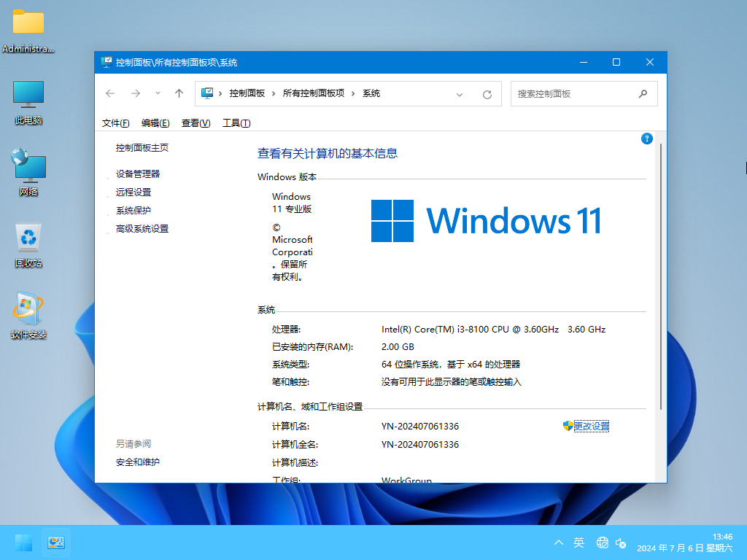
Task: Refresh the control panel page
Action: pos(487,94)
